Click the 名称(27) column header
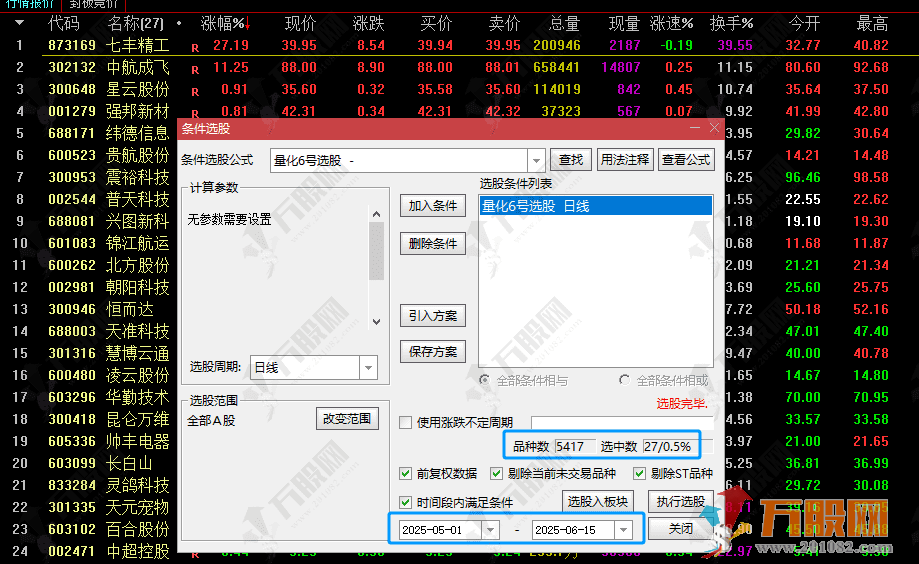The height and width of the screenshot is (564, 919). [x=136, y=23]
